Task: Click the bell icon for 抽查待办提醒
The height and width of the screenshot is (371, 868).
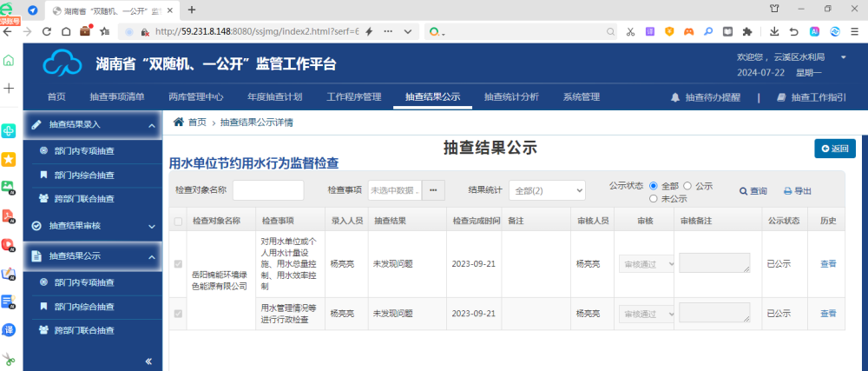Action: coord(675,97)
